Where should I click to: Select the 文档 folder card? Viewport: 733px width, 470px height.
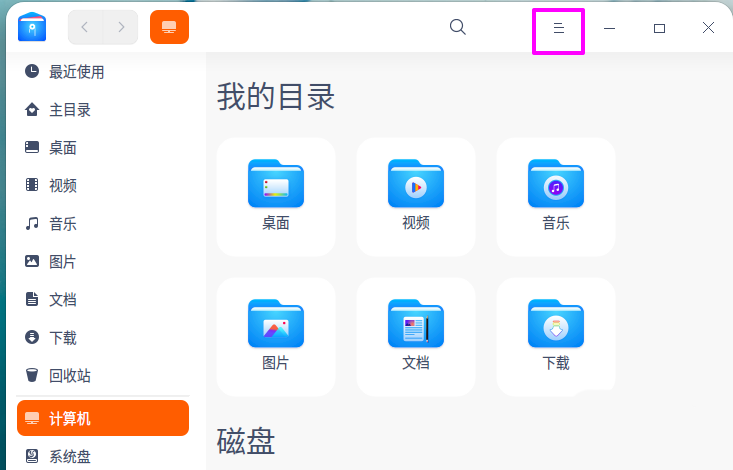416,337
